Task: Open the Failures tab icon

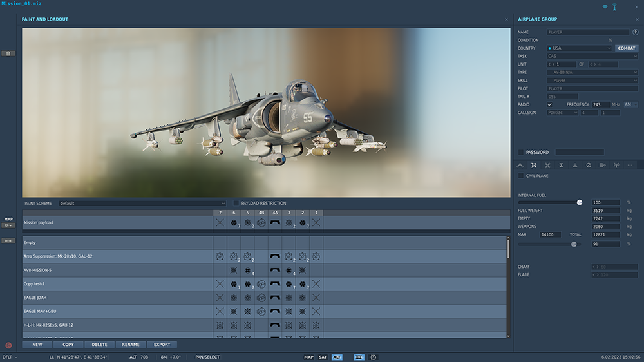Action: click(x=589, y=165)
